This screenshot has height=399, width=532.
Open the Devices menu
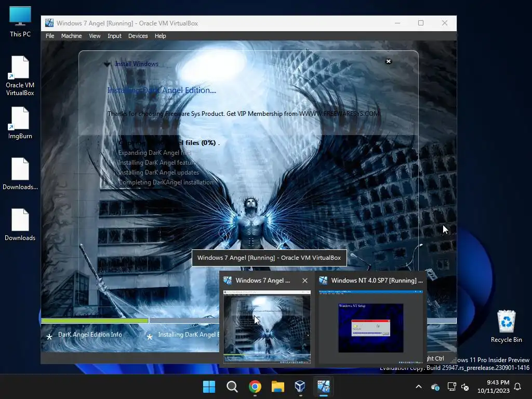coord(138,36)
